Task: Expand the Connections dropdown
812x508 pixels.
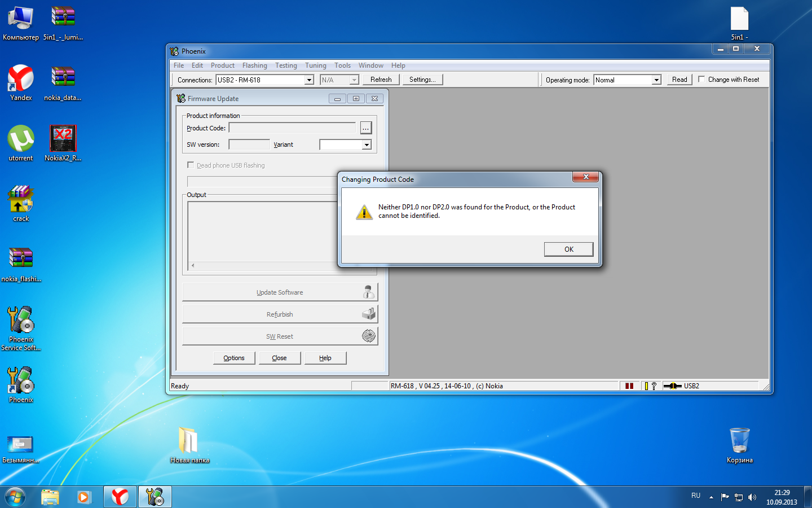Action: 309,80
